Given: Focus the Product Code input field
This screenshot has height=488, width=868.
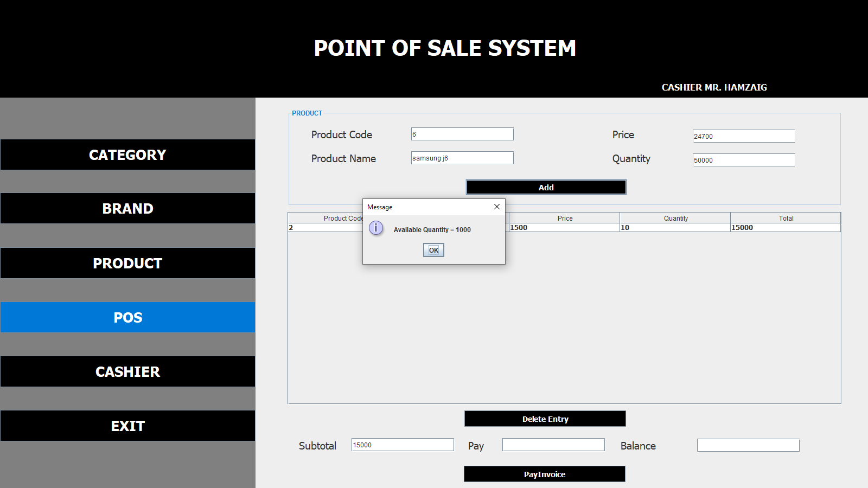Looking at the screenshot, I should [462, 134].
